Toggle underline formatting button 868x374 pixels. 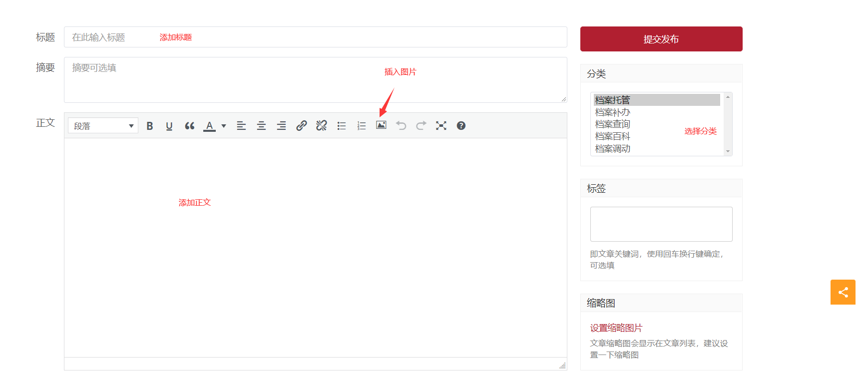(169, 126)
